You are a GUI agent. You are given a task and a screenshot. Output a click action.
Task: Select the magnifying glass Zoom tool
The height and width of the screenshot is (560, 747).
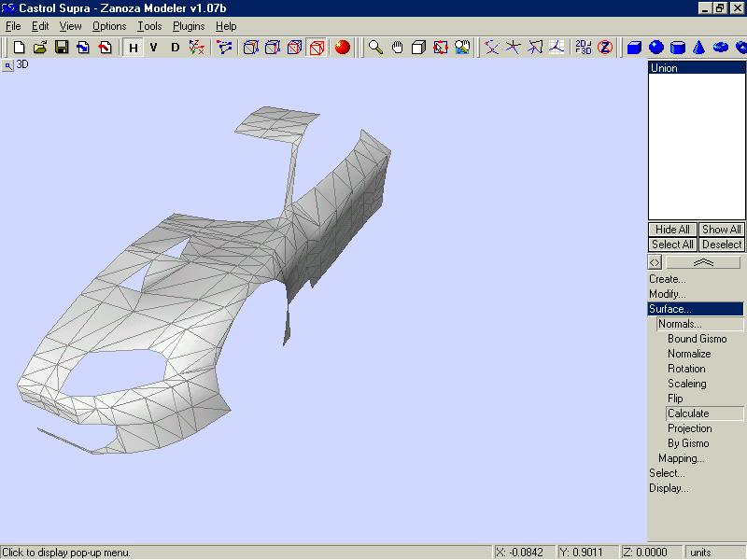(375, 47)
